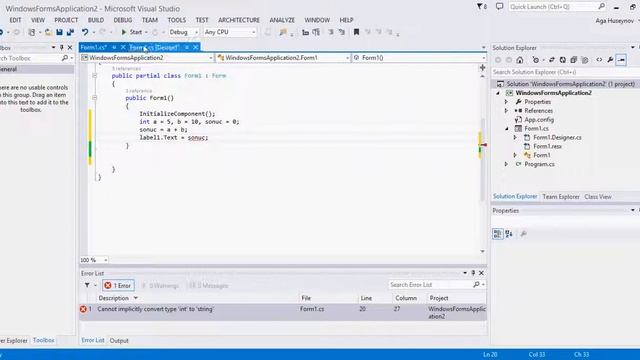640x360 pixels.
Task: Click the Pending Changes Filter clock icon
Action: point(535,60)
